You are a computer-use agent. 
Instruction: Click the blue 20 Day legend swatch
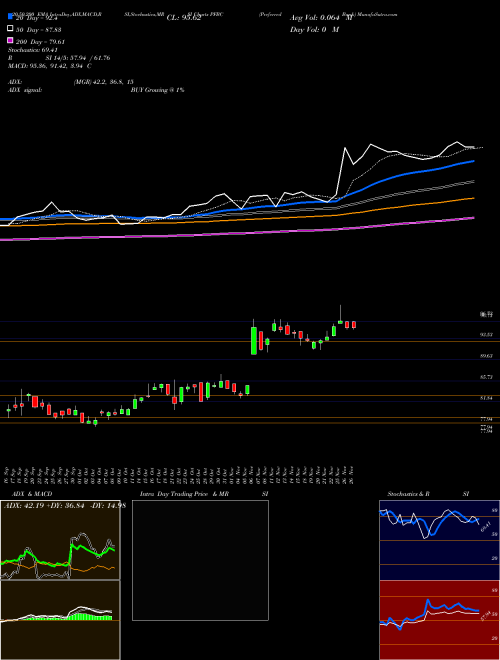point(10,17)
